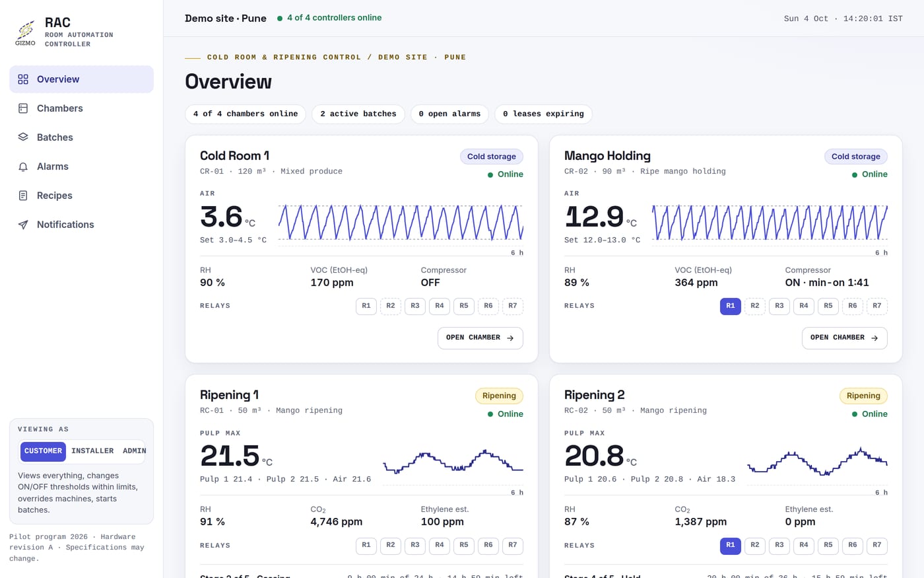Open Cold Room 1 chamber
Viewport: 924px width, 578px height.
tap(480, 338)
